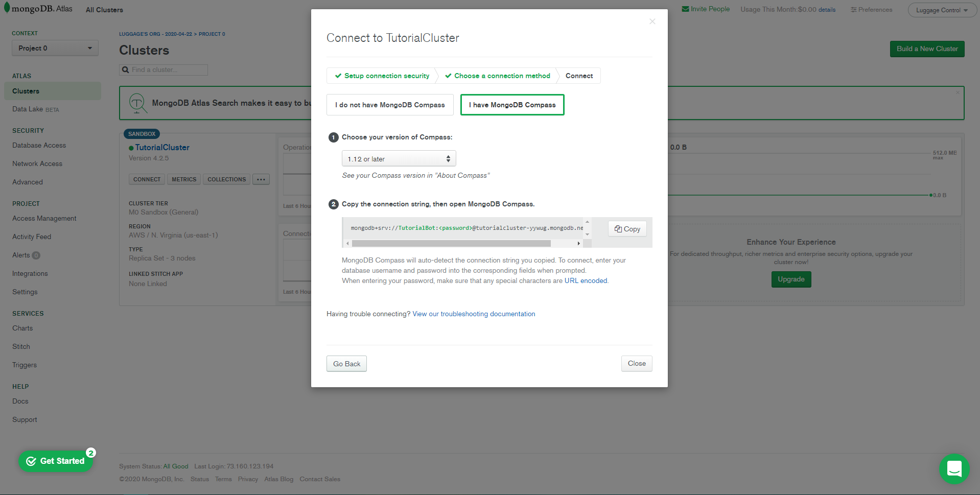Select the Connect step tab
The image size is (980, 495).
(x=579, y=76)
